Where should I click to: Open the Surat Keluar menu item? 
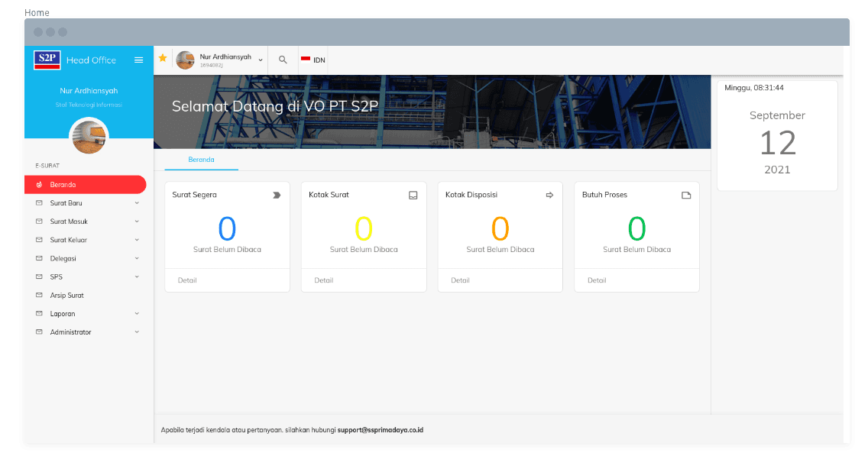click(x=89, y=240)
